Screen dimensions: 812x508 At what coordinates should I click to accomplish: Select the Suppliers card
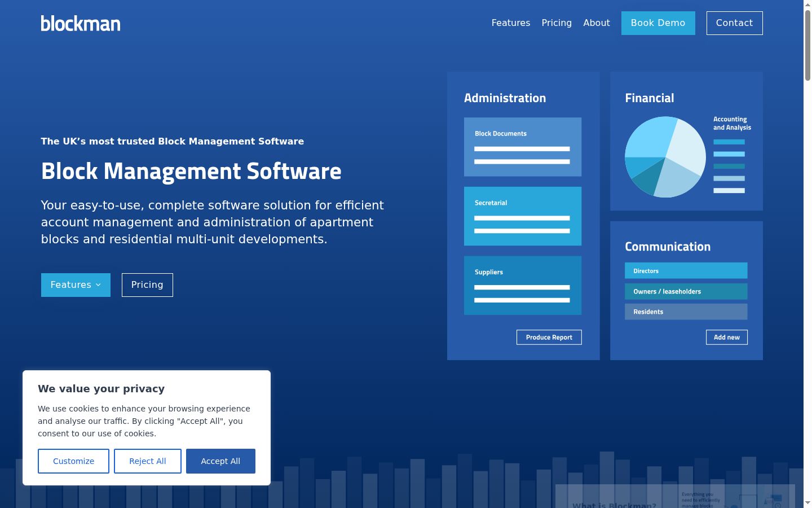point(523,286)
